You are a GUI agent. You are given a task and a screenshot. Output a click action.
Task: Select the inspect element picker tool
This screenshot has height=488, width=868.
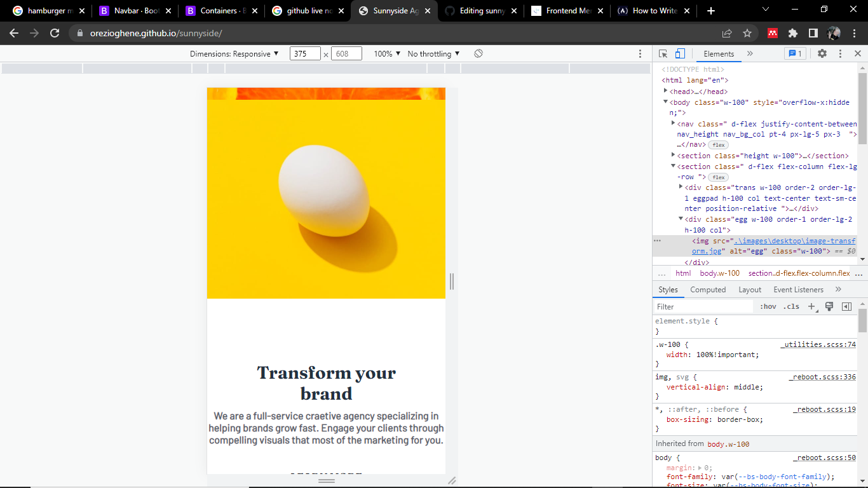pos(663,54)
